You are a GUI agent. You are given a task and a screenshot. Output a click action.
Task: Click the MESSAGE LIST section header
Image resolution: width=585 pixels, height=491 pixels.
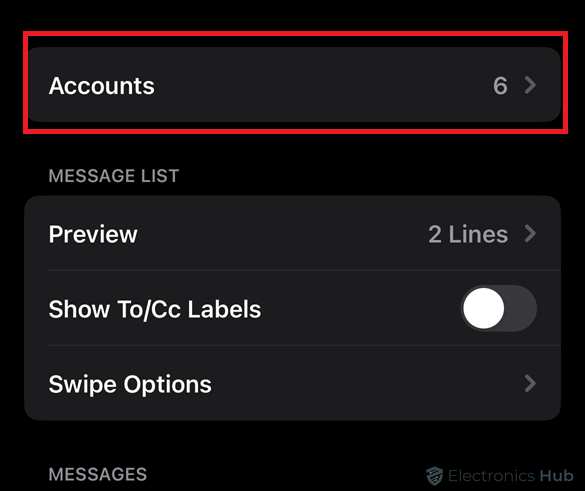114,176
